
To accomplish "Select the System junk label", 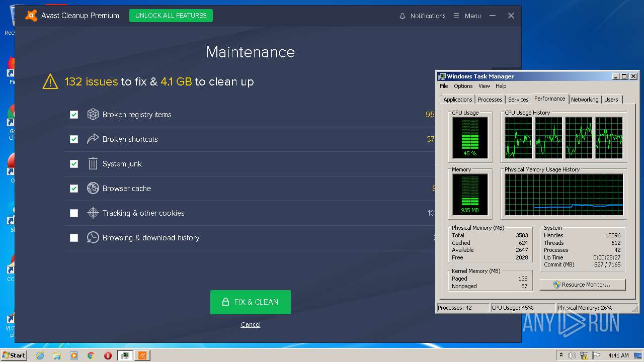I will tap(122, 164).
